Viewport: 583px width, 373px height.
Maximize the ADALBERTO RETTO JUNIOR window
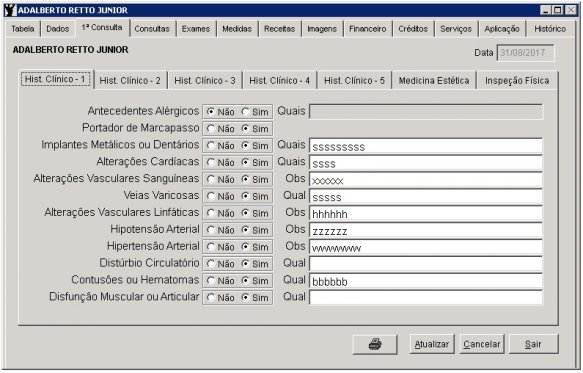click(x=558, y=10)
